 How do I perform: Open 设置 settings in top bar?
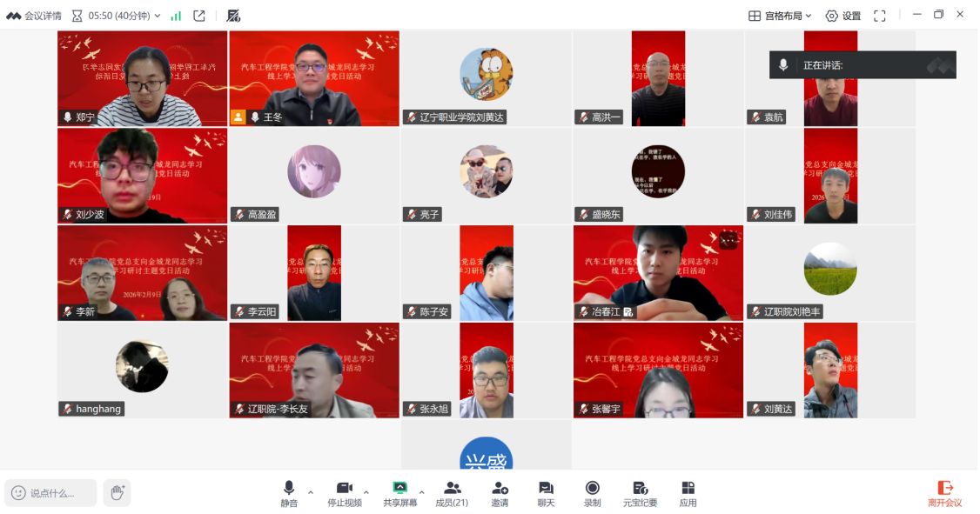[x=842, y=16]
